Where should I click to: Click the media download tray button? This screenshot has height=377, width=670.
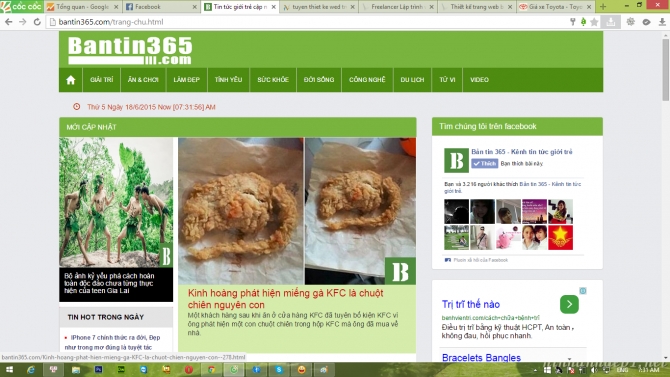(611, 22)
